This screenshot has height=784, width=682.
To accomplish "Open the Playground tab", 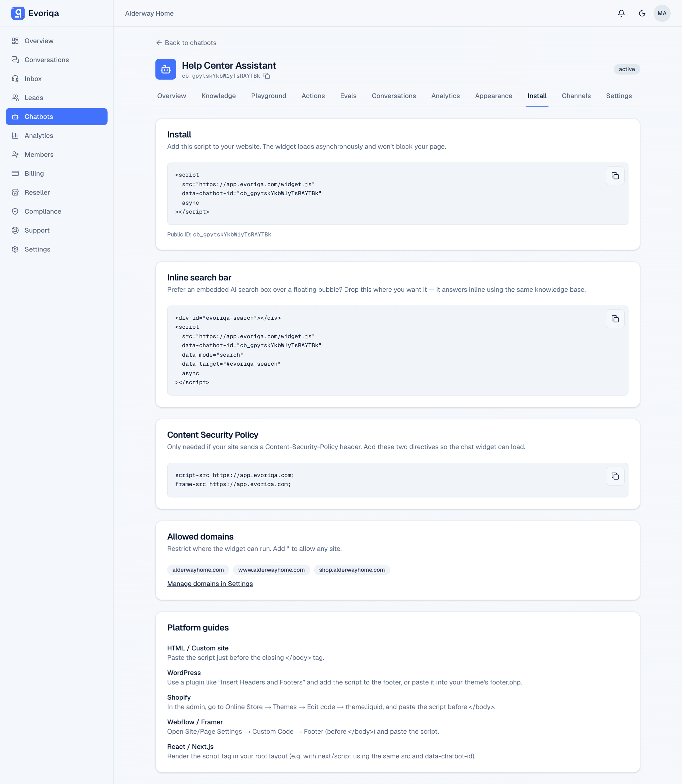I will [269, 96].
